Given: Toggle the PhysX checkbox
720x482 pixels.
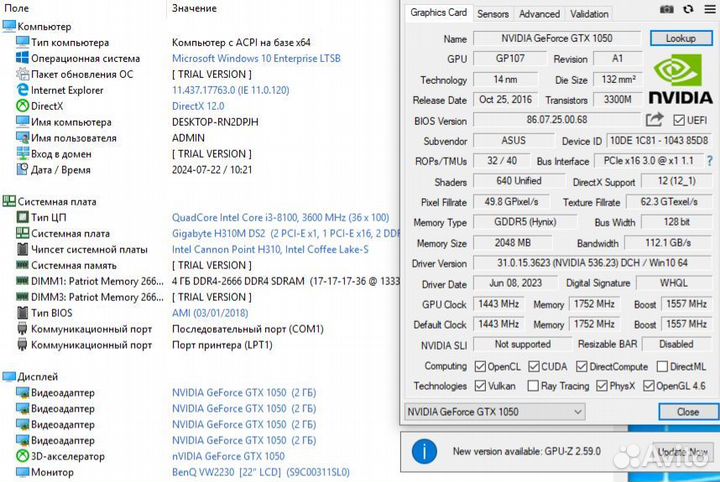Looking at the screenshot, I should (602, 386).
